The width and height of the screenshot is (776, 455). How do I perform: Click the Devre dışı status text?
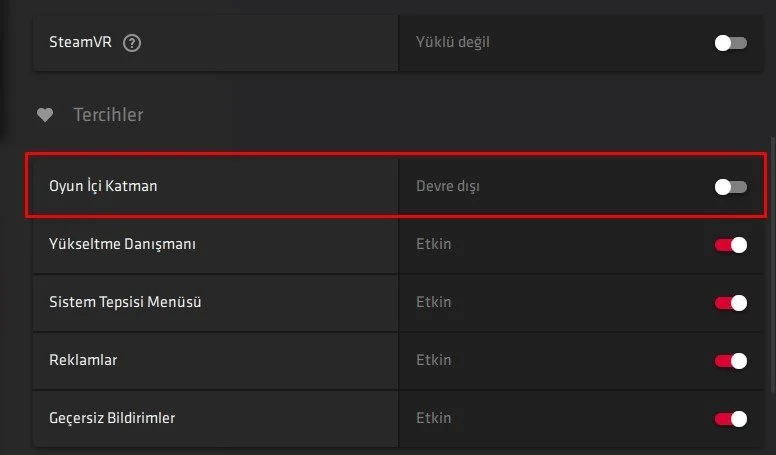point(448,187)
